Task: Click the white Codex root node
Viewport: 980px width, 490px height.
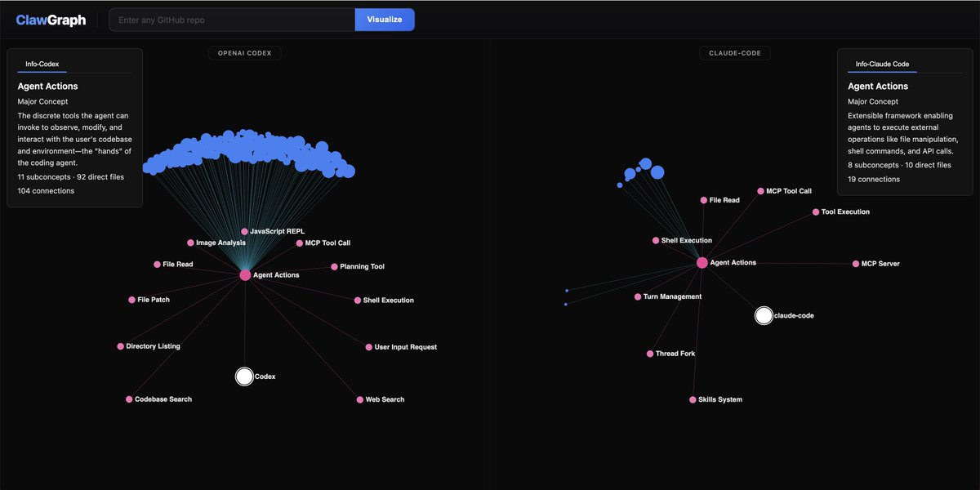Action: pos(244,376)
